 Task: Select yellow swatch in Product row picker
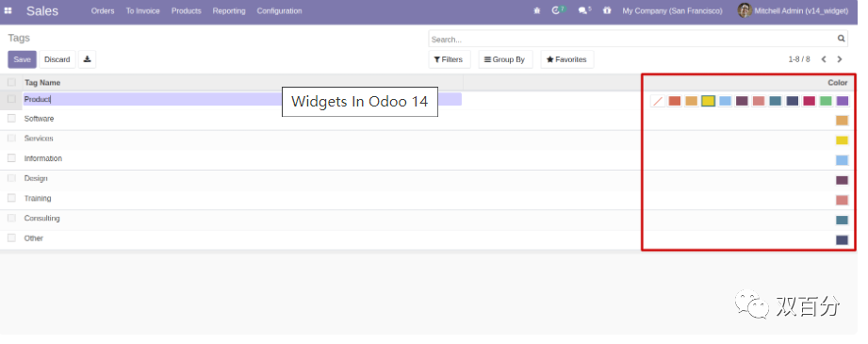pyautogui.click(x=708, y=101)
